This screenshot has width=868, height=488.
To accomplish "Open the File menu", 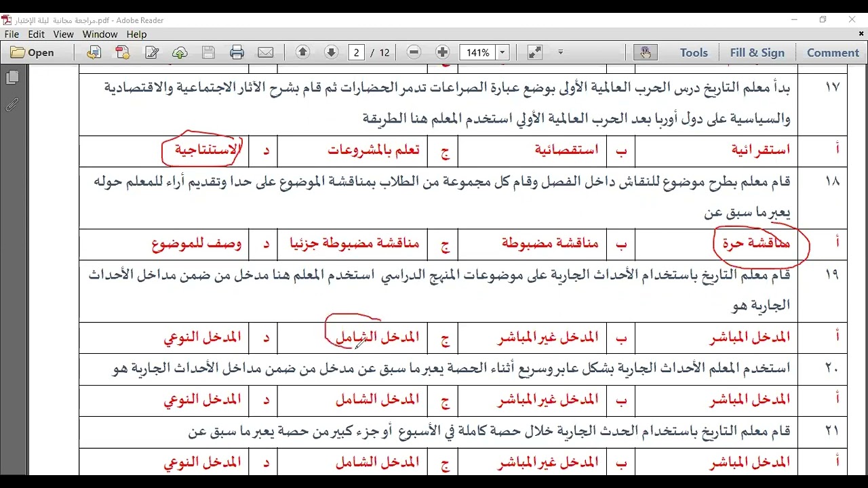I will click(x=12, y=34).
